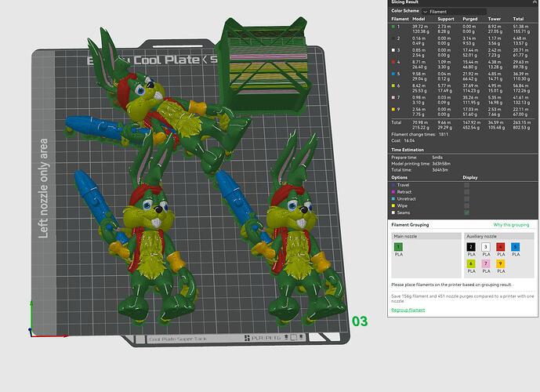Click the cyan Unretract legend color marker
This screenshot has height=392, width=540.
(393, 199)
